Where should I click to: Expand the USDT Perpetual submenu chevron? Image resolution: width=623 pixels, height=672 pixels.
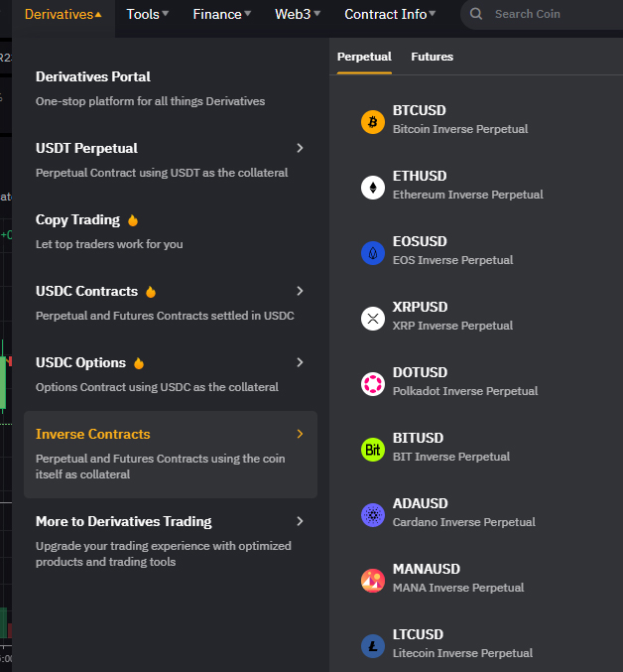(x=300, y=148)
